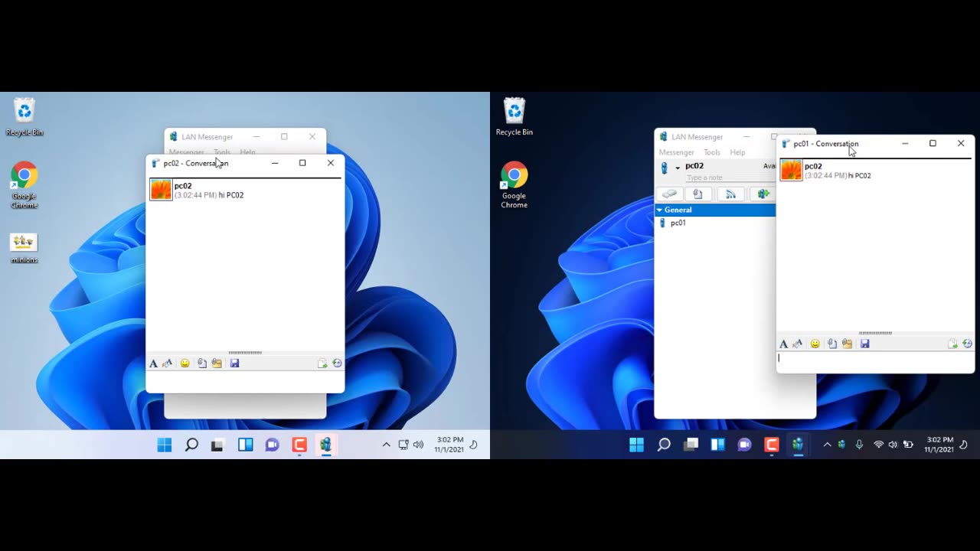This screenshot has height=551, width=980.
Task: Click the transfers icon in pc01 conversation toolbar
Action: (x=952, y=344)
